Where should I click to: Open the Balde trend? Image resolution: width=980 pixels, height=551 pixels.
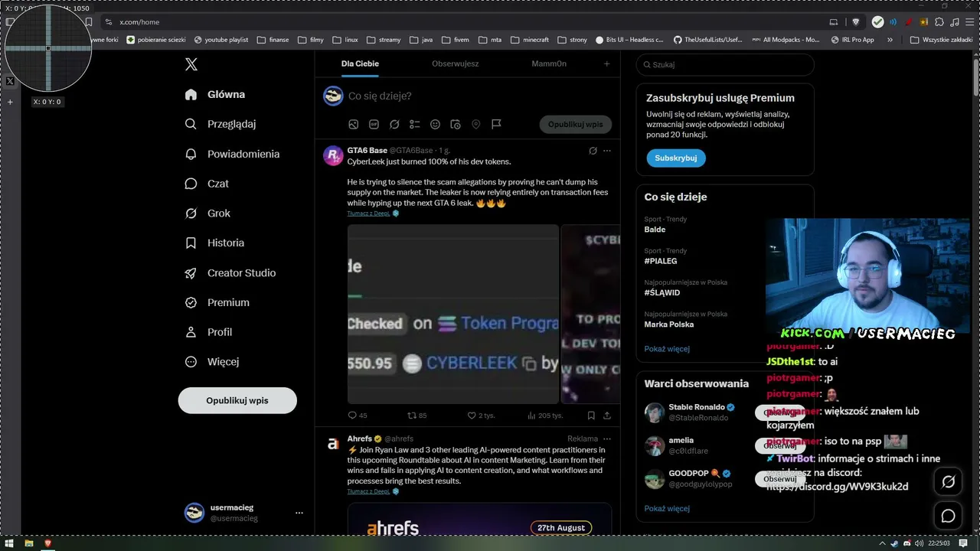coord(655,230)
